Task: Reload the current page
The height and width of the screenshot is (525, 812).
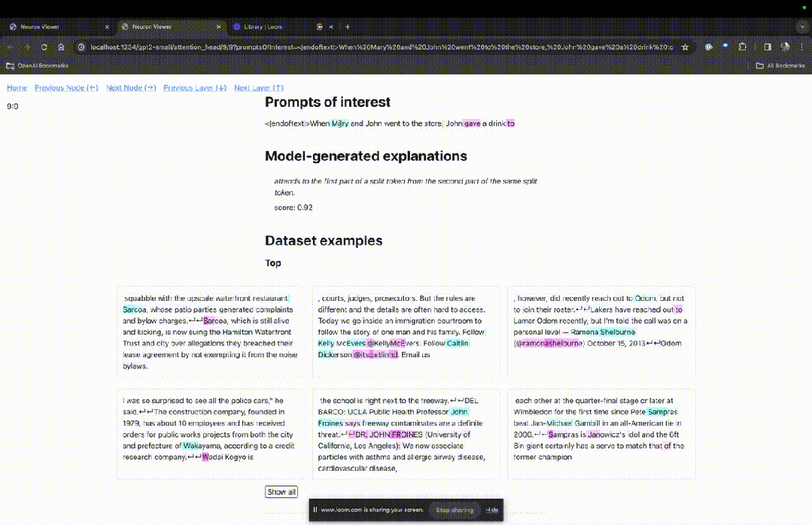Action: [x=44, y=46]
